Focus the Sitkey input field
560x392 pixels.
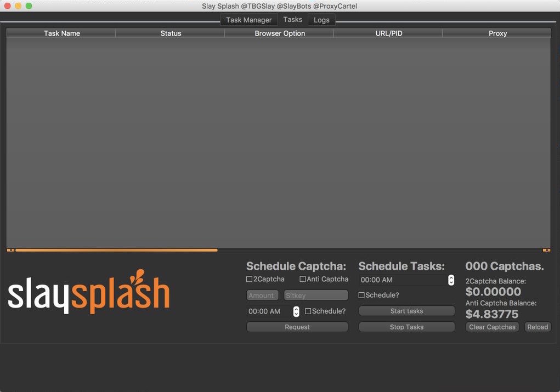316,296
